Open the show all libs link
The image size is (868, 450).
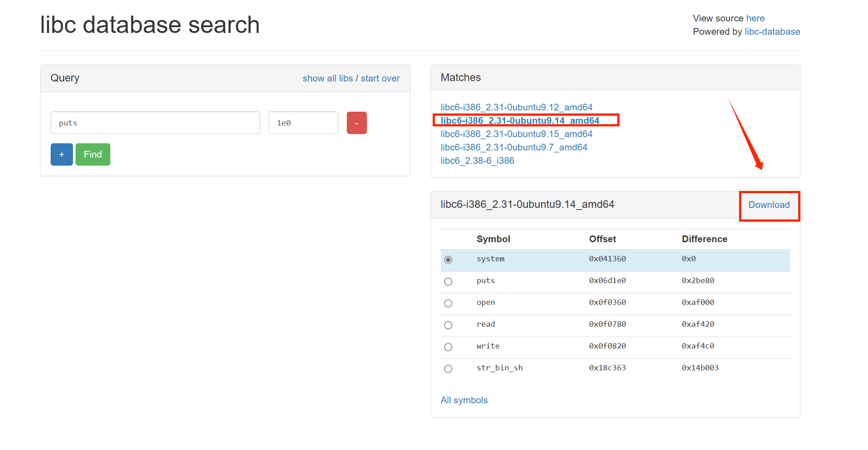tap(328, 78)
